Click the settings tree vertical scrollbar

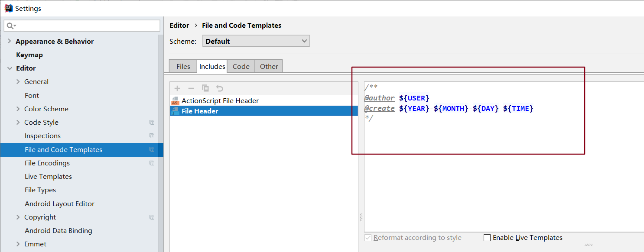pos(161,143)
